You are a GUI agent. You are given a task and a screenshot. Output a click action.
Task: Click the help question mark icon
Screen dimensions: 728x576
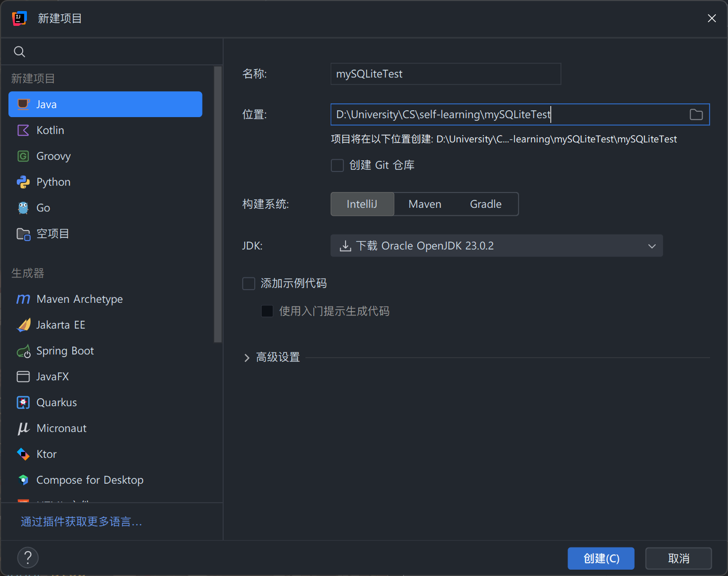[x=28, y=558]
